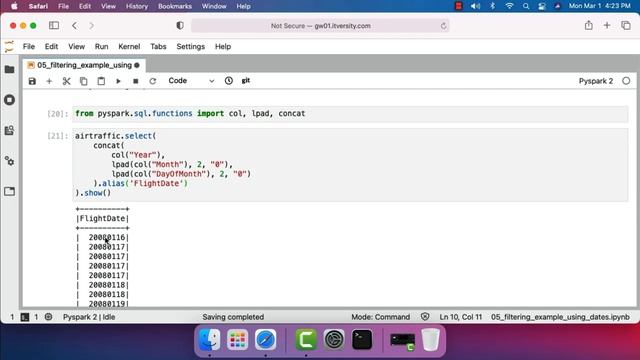Save the notebook with the save icon
This screenshot has width=640, height=360.
pos(32,81)
